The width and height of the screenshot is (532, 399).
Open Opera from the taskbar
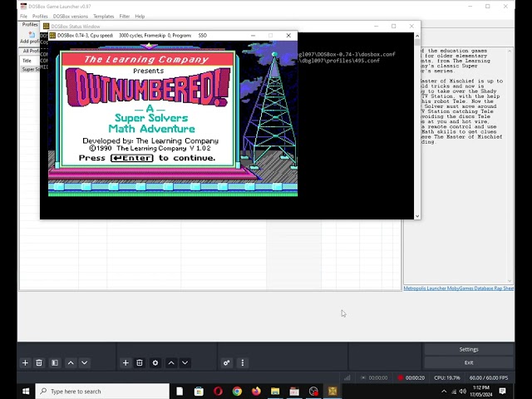click(x=218, y=392)
